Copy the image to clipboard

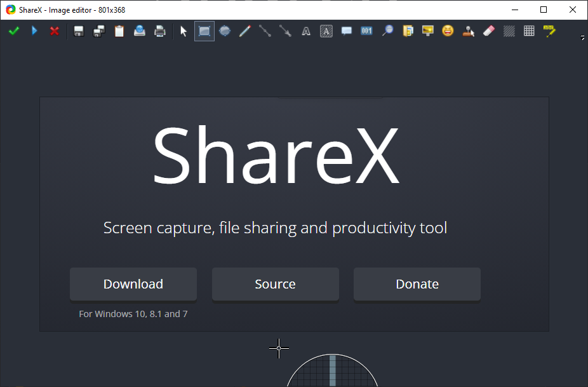click(119, 31)
